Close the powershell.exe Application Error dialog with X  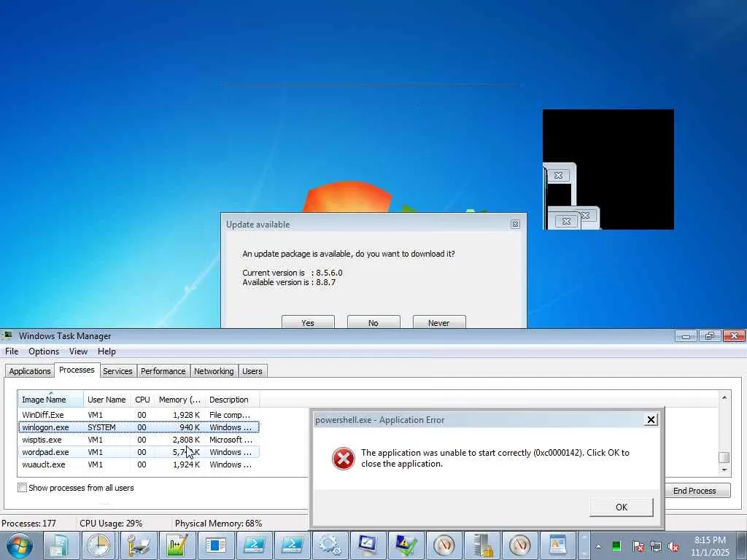coord(650,419)
